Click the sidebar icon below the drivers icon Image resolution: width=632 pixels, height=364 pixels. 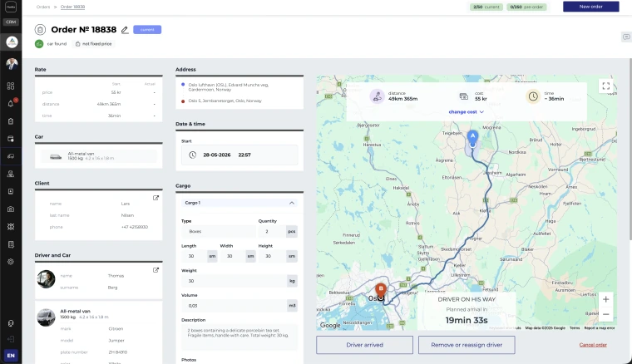(11, 191)
